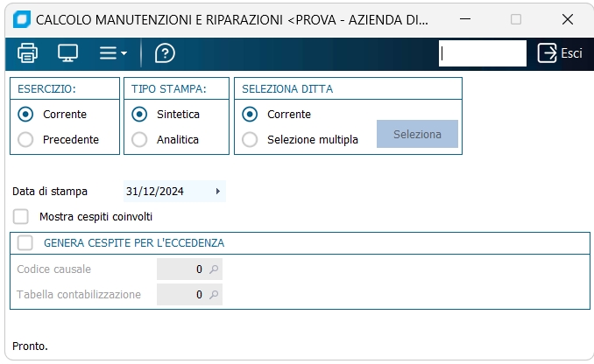
Task: Choose Sintetica print type
Action: click(139, 114)
